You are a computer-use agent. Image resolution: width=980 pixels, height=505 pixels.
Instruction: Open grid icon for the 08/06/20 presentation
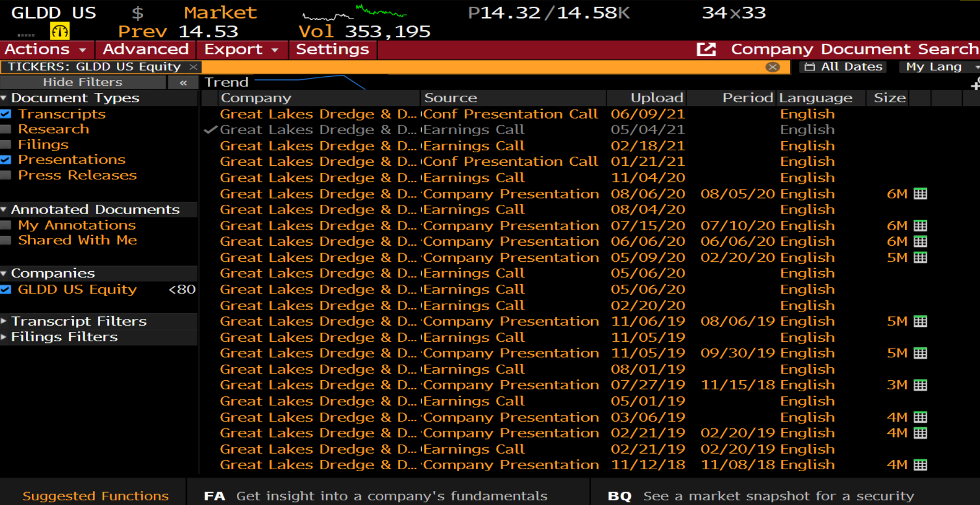coord(920,194)
